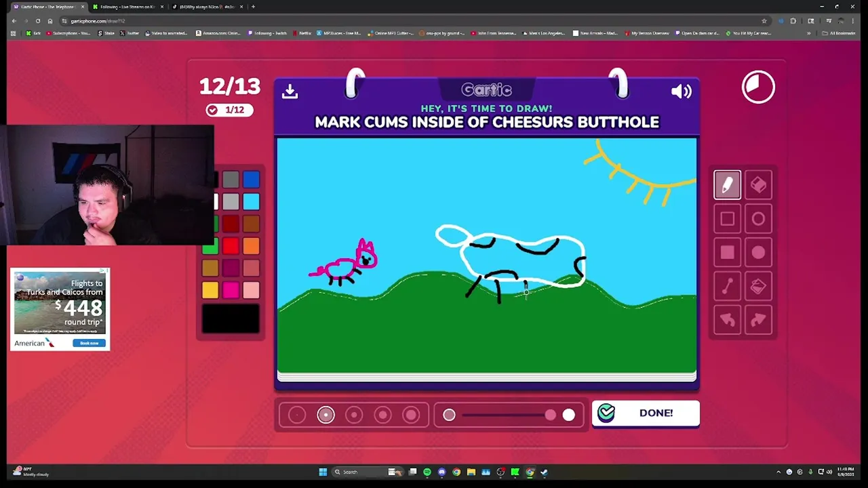Pick the blue color swatch
The image size is (868, 488).
point(251,180)
